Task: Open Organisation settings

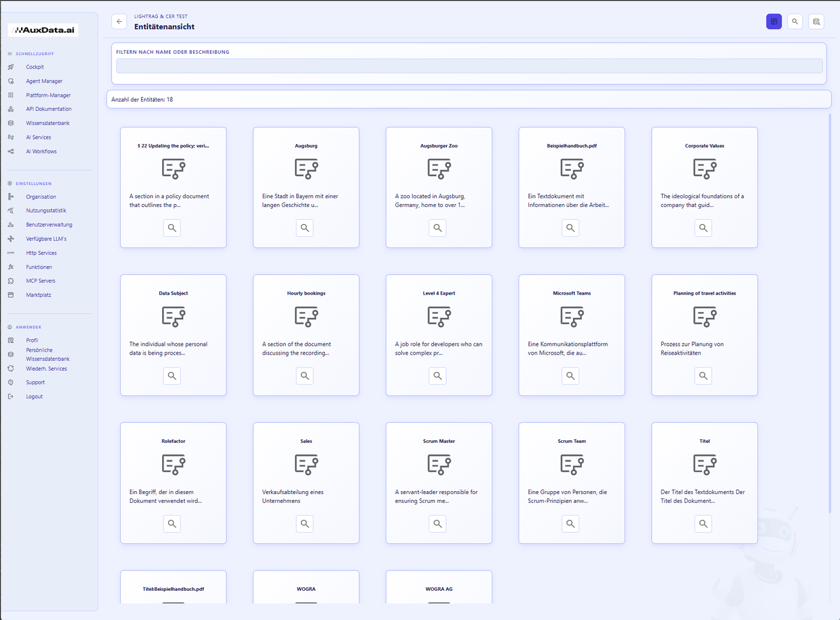Action: (x=41, y=197)
